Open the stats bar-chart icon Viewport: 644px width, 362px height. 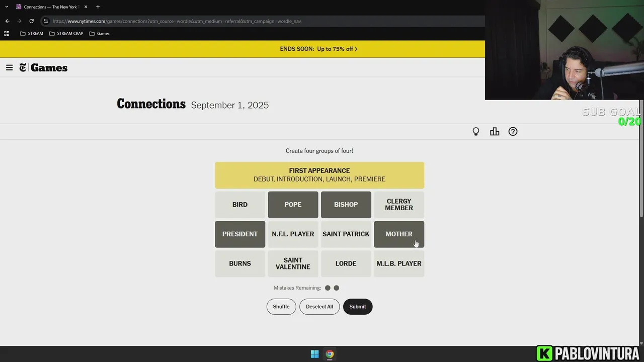495,132
